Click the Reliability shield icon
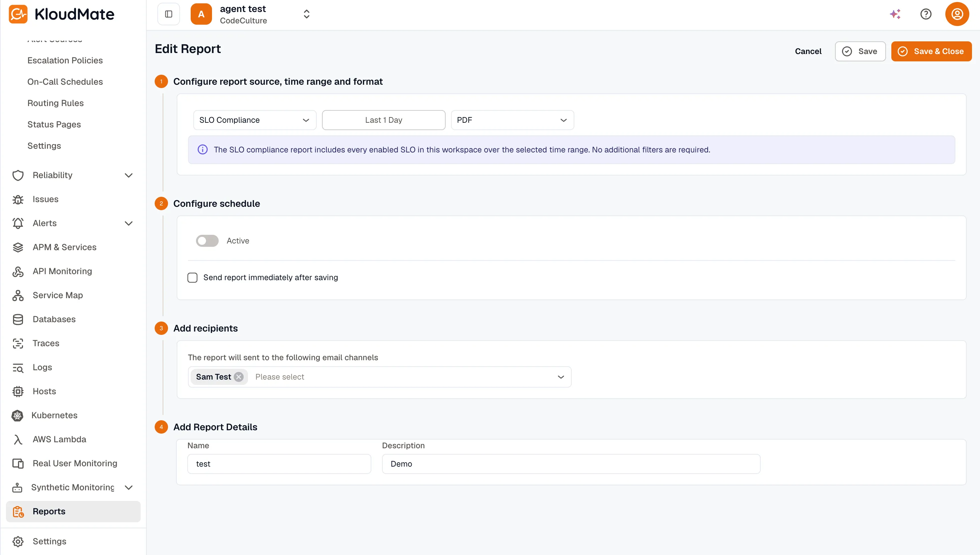The image size is (980, 555). 18,175
